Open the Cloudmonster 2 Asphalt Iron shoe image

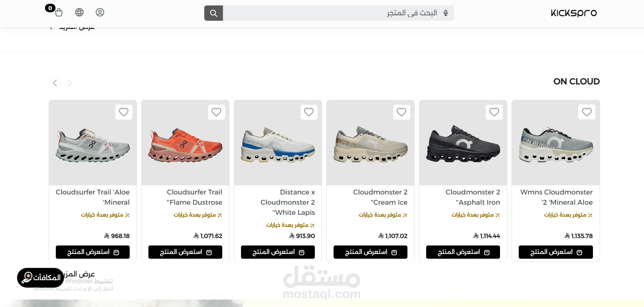[463, 143]
